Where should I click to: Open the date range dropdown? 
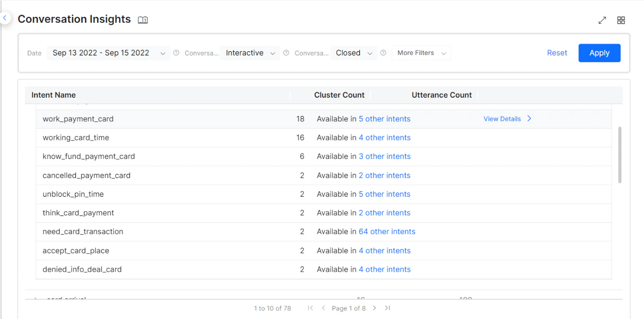[x=108, y=53]
